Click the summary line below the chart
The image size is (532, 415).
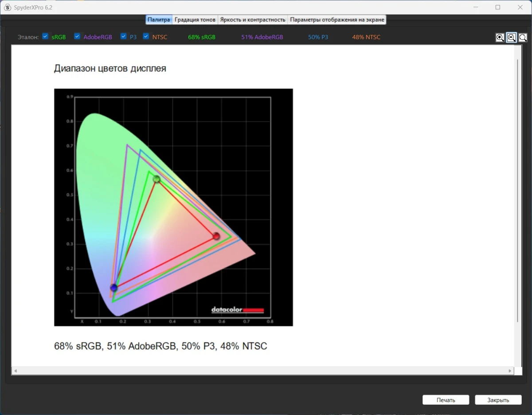(x=160, y=346)
